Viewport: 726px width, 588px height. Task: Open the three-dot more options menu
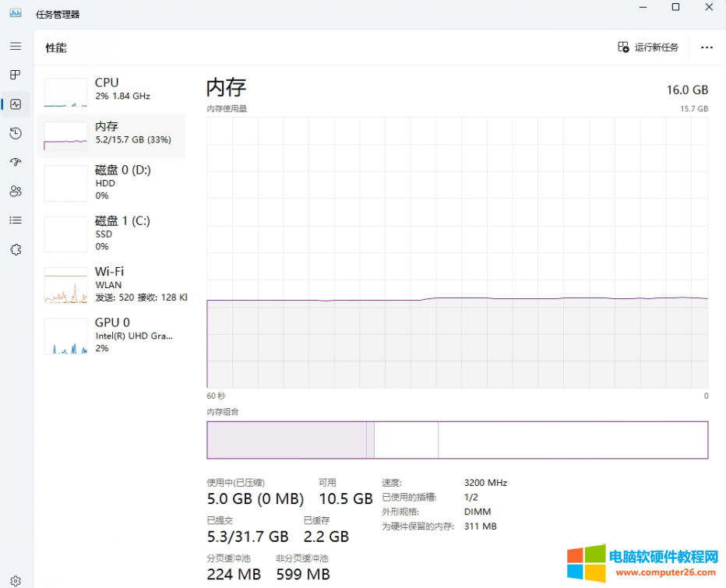tap(707, 48)
